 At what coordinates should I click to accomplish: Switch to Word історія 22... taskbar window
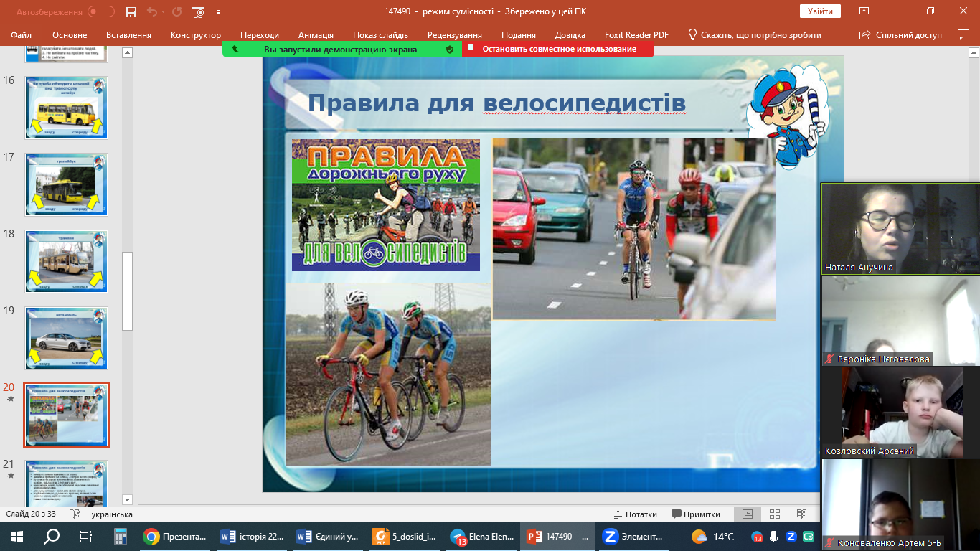pos(252,537)
